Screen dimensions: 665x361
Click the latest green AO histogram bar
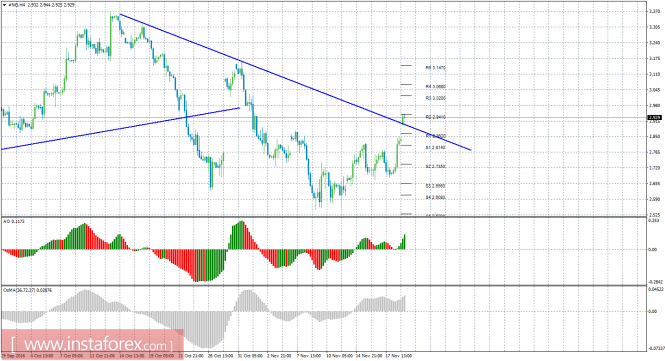(405, 242)
